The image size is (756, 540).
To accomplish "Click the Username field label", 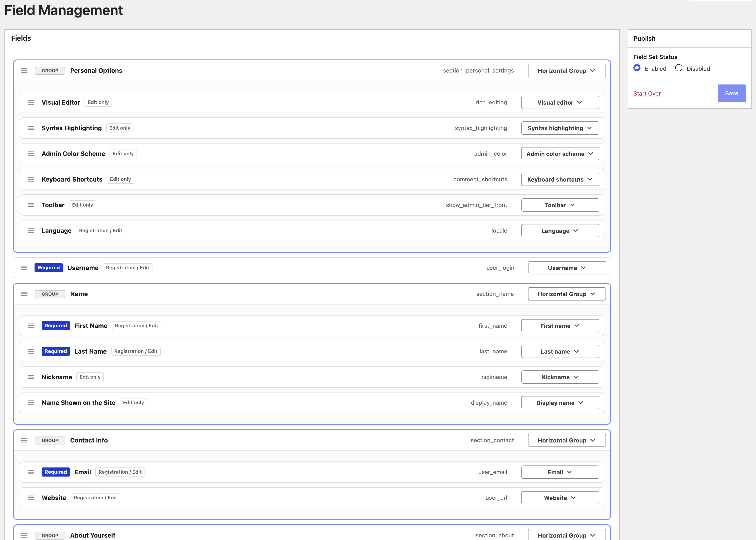I will [83, 268].
